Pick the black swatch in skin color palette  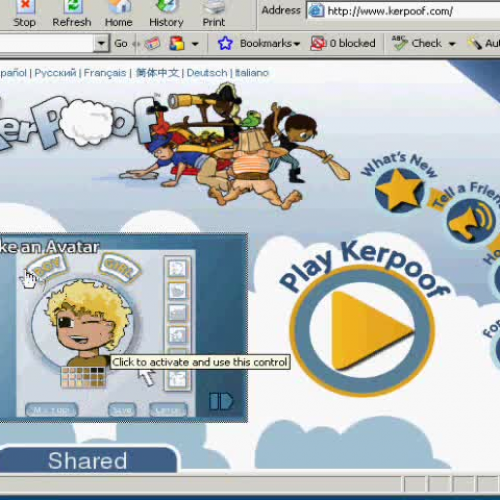(x=101, y=370)
